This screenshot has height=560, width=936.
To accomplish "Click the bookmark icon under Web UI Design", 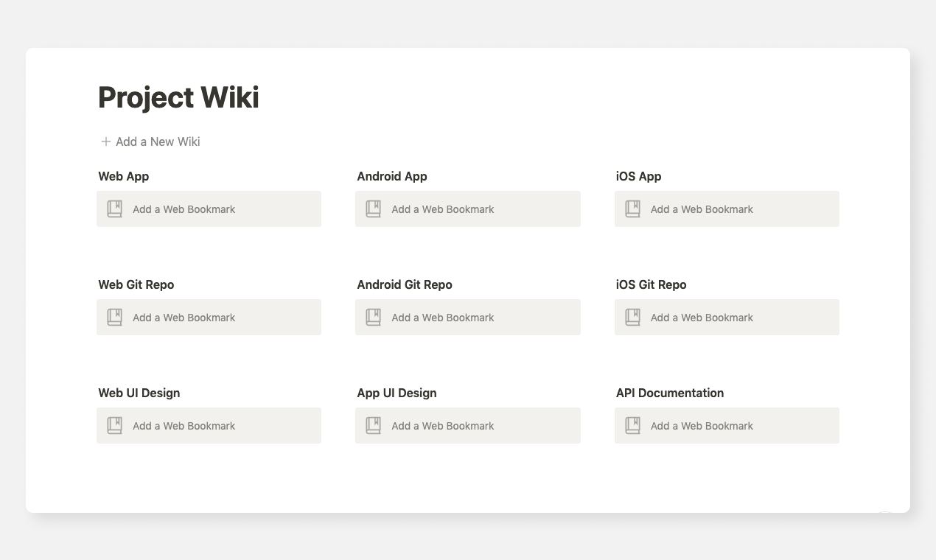I will tap(114, 425).
